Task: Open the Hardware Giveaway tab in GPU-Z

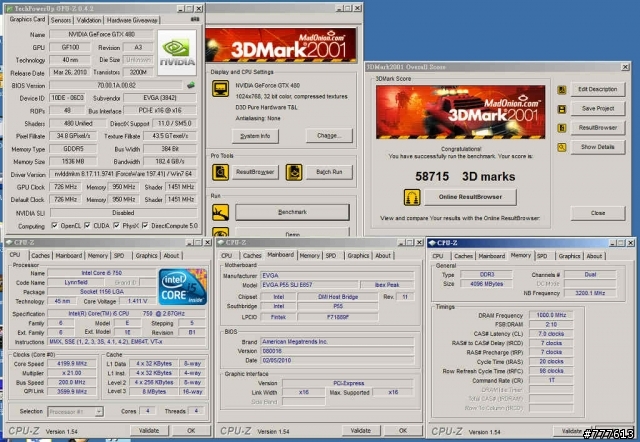Action: (132, 20)
